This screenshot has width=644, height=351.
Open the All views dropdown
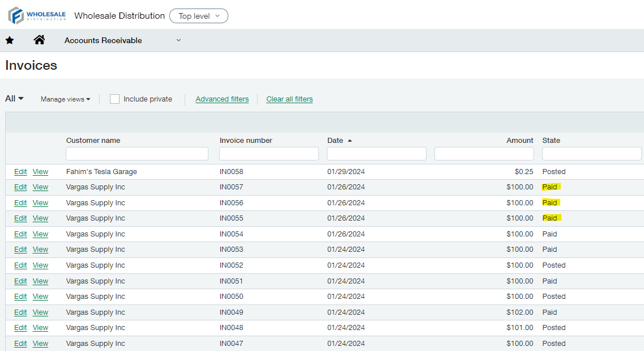[14, 99]
